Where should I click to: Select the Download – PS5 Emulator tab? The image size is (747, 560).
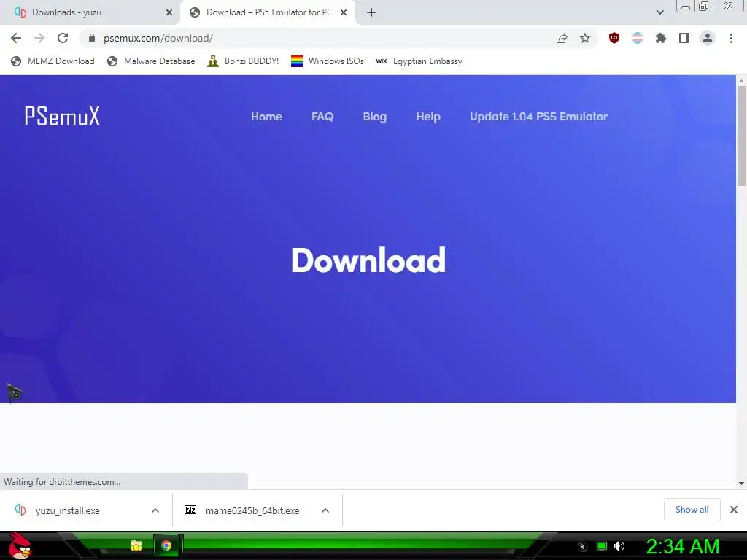(x=267, y=12)
